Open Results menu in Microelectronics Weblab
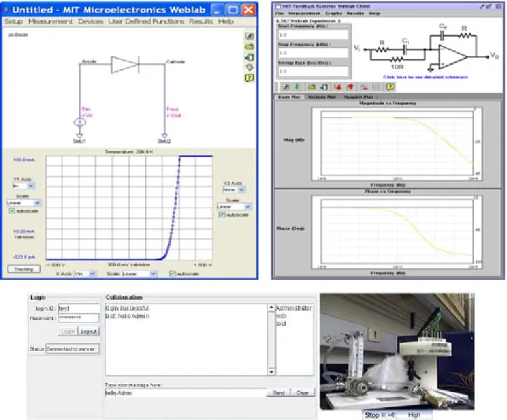Image resolution: width=507 pixels, height=420 pixels. pyautogui.click(x=201, y=21)
